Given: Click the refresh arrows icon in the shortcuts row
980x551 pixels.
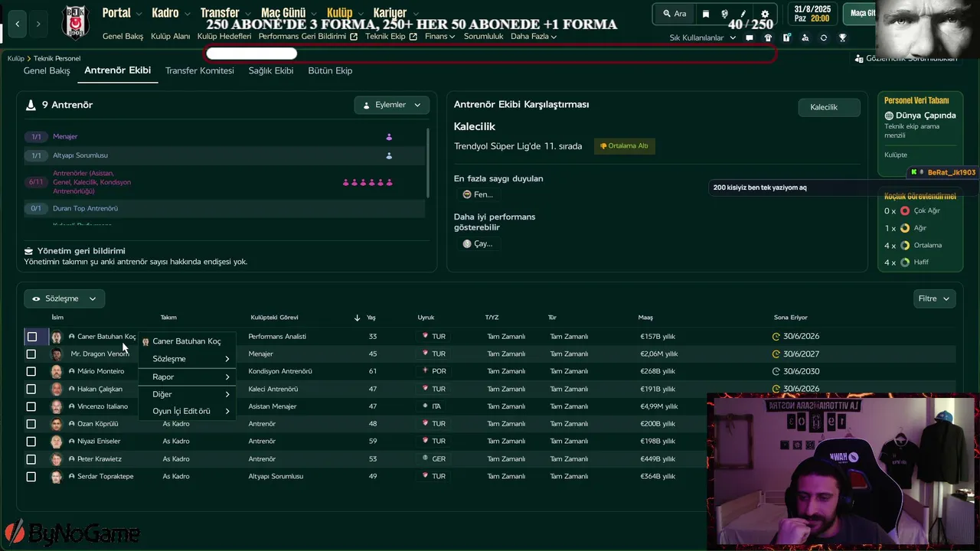Looking at the screenshot, I should [x=823, y=37].
